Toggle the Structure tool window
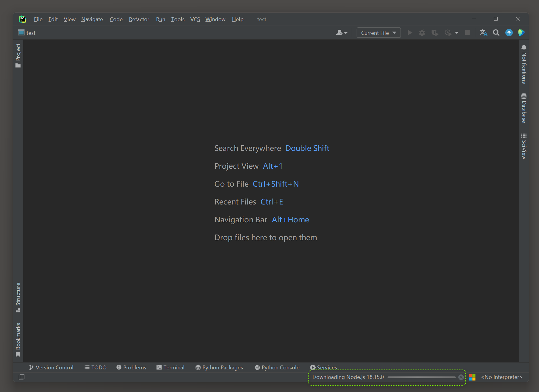Screen dimensions: 539x392 [18, 297]
